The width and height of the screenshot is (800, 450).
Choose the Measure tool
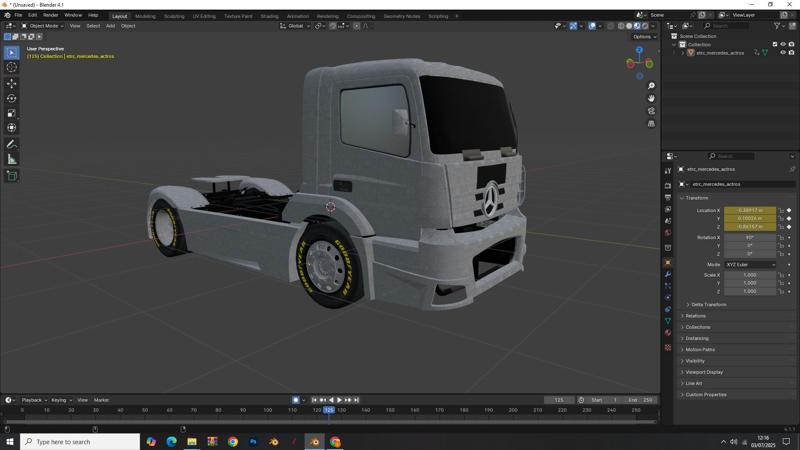tap(12, 160)
